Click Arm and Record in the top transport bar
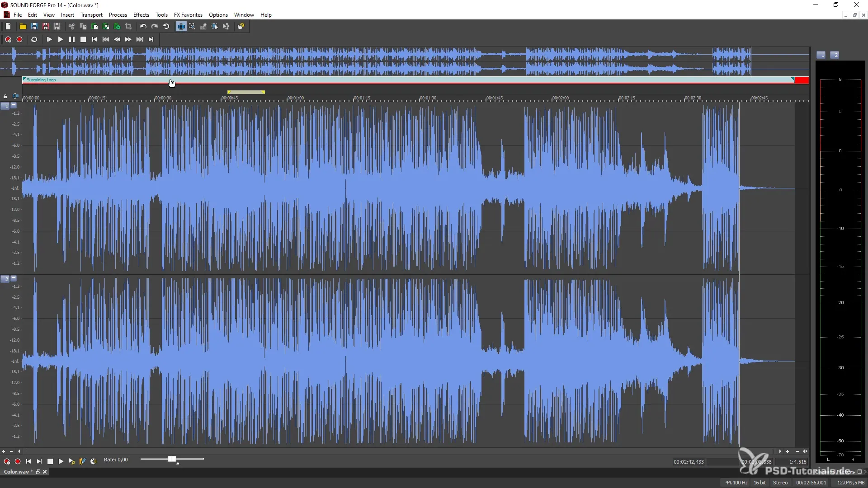Screen dimensions: 868x488 (8, 39)
